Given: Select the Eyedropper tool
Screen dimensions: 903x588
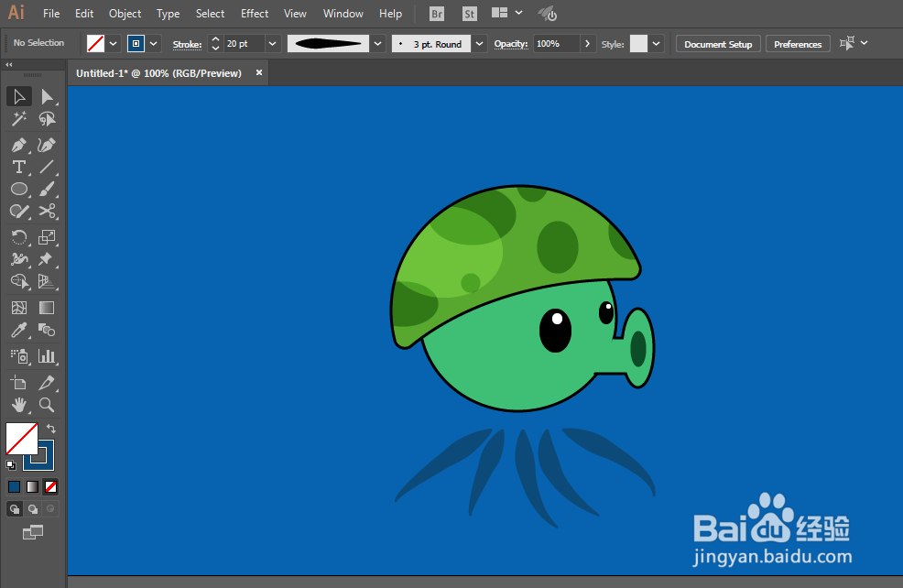Looking at the screenshot, I should click(19, 330).
